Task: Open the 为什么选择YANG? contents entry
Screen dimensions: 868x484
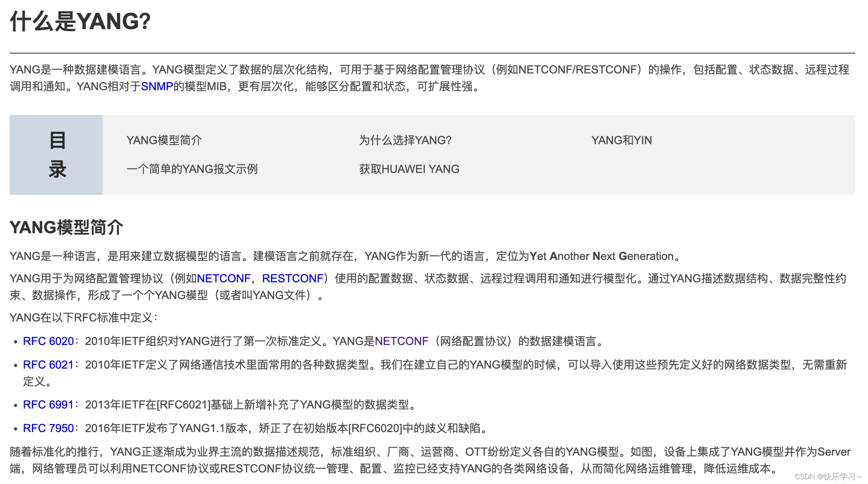Action: (x=405, y=140)
